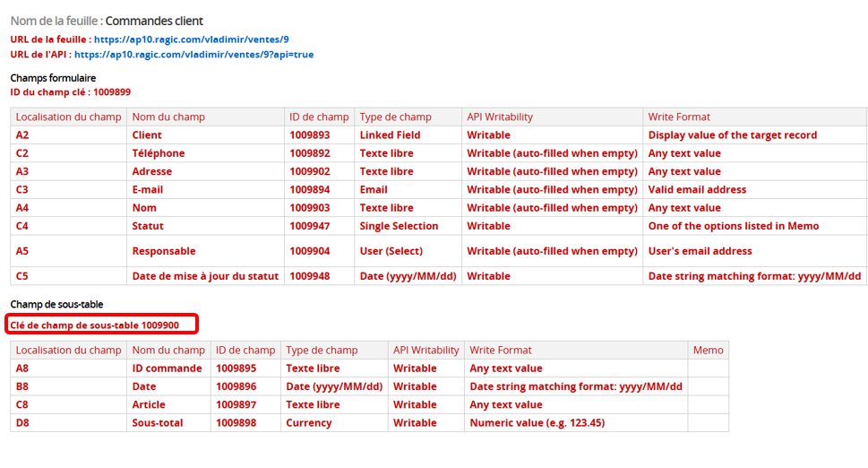868x468 pixels.
Task: Select the Statut field name cell
Action: pos(148,226)
